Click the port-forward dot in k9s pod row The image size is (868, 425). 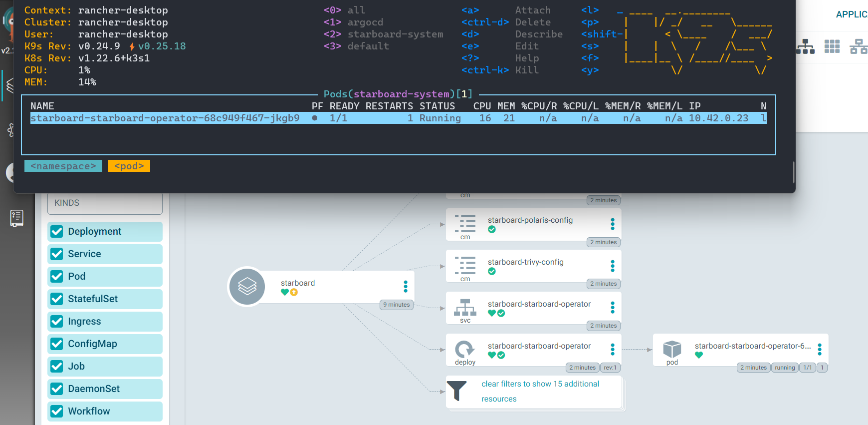[315, 118]
